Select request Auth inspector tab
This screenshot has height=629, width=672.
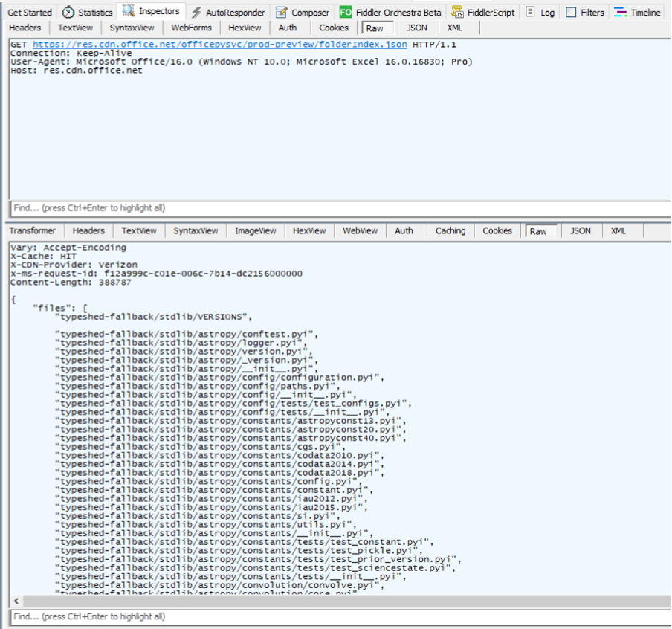(x=287, y=28)
